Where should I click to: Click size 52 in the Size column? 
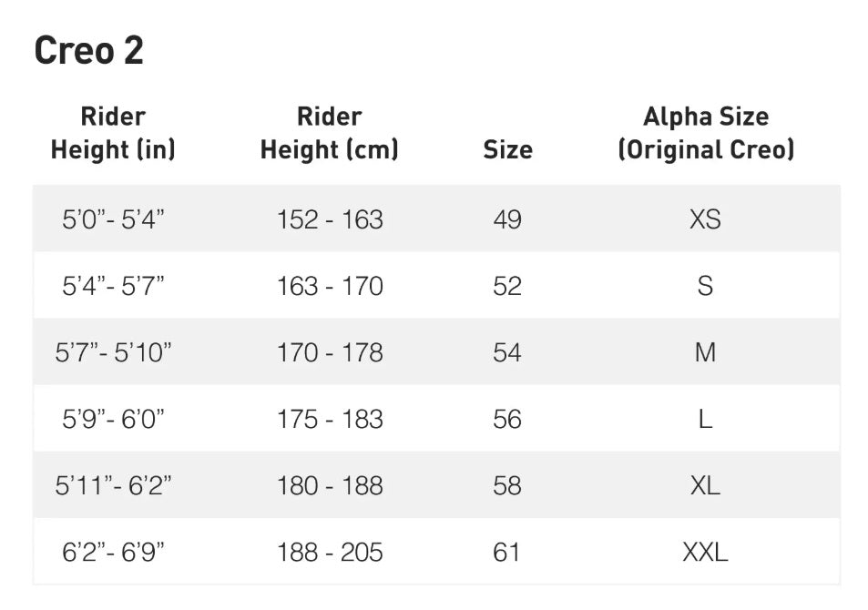click(x=507, y=286)
